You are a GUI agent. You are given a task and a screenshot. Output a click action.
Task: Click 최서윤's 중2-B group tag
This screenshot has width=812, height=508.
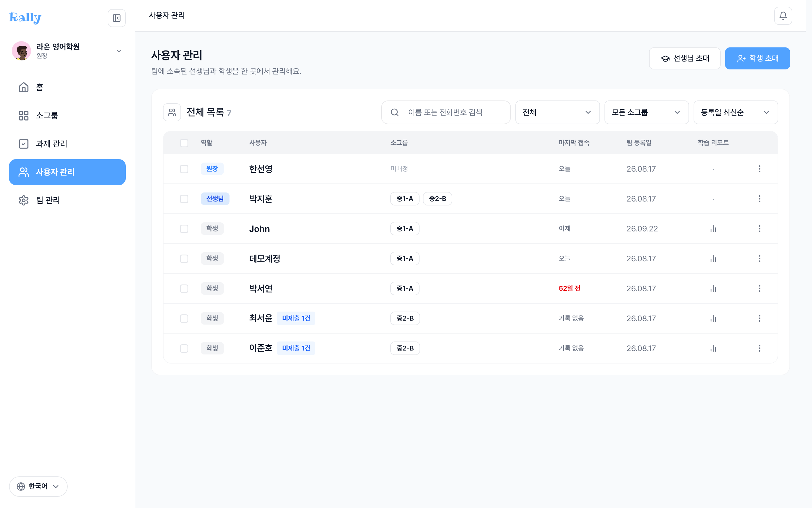tap(405, 318)
